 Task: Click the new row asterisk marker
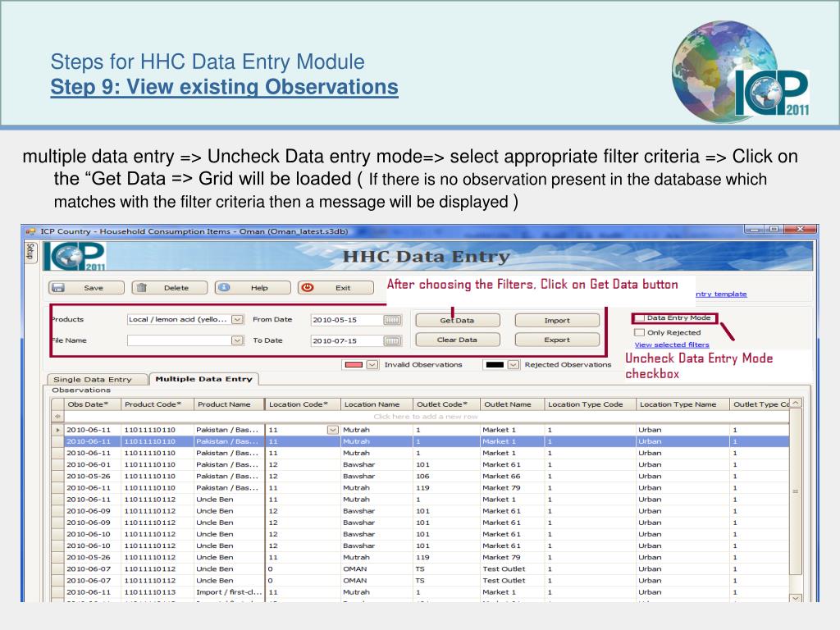[57, 417]
